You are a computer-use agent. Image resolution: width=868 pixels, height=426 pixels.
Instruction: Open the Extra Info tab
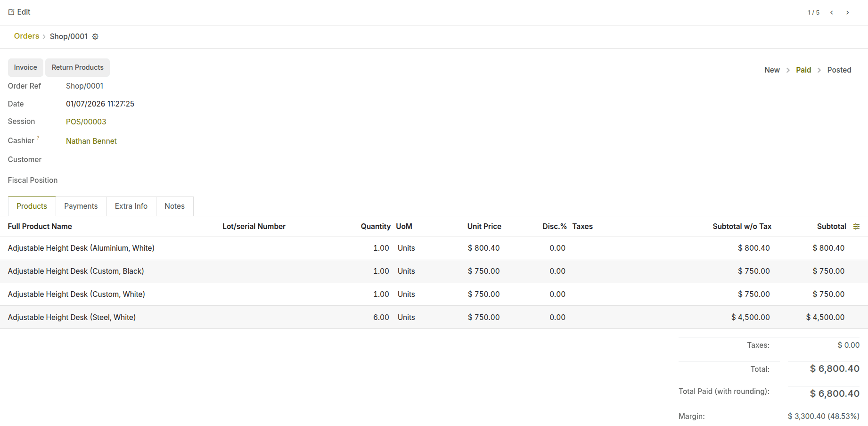point(131,206)
